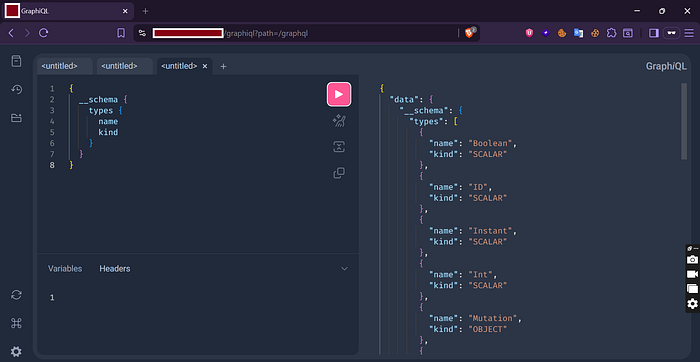
Task: Reload the current page
Action: coord(43,33)
